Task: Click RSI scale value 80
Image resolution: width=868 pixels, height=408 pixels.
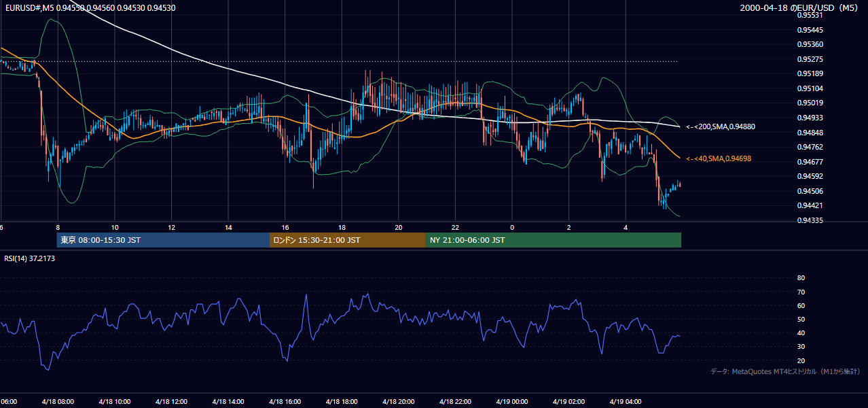Action: pyautogui.click(x=801, y=278)
